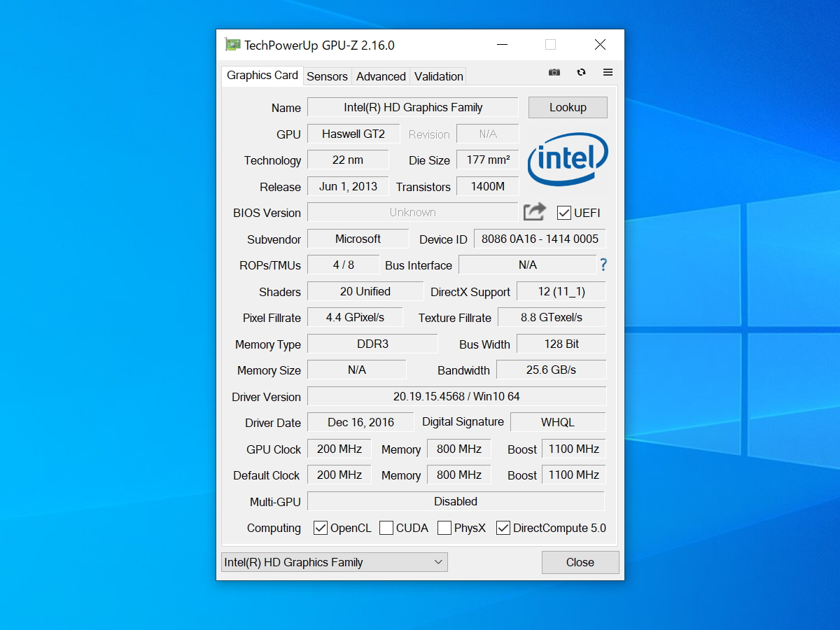The height and width of the screenshot is (630, 840).
Task: Toggle the PhysX checkbox
Action: 444,528
